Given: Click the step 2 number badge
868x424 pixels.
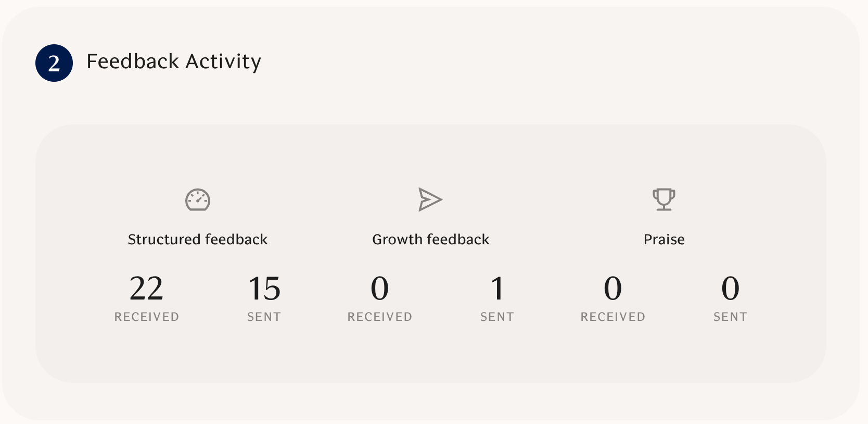Looking at the screenshot, I should point(54,63).
